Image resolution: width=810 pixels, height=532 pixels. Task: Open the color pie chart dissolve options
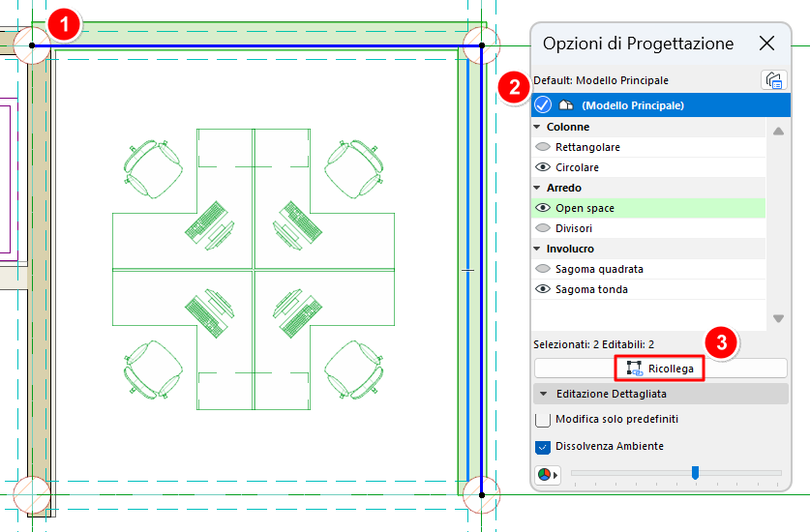544,474
